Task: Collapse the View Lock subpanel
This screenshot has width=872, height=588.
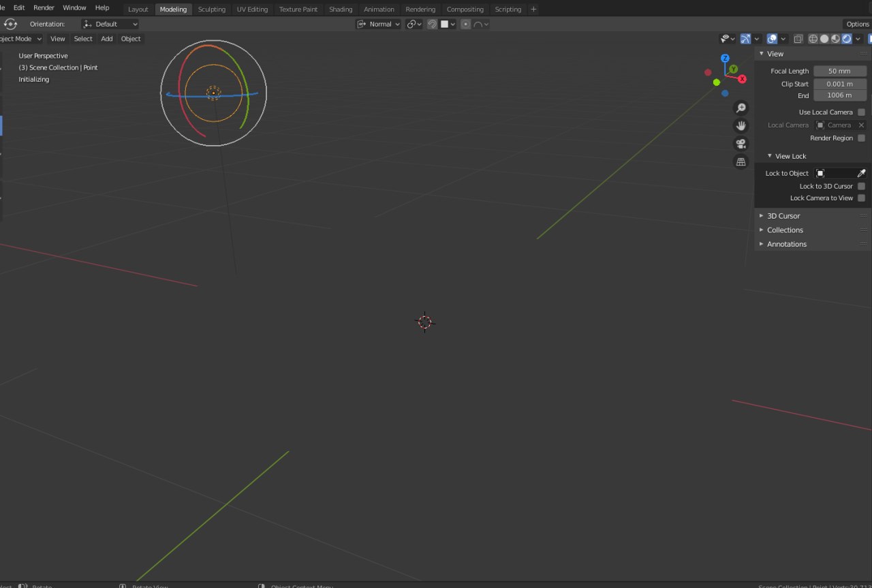Action: pos(770,156)
